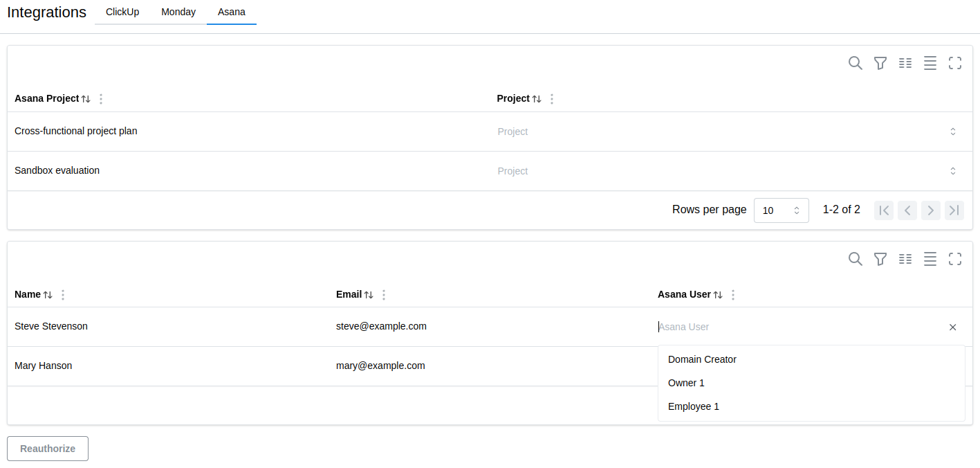Open Project column actions menu

click(552, 99)
